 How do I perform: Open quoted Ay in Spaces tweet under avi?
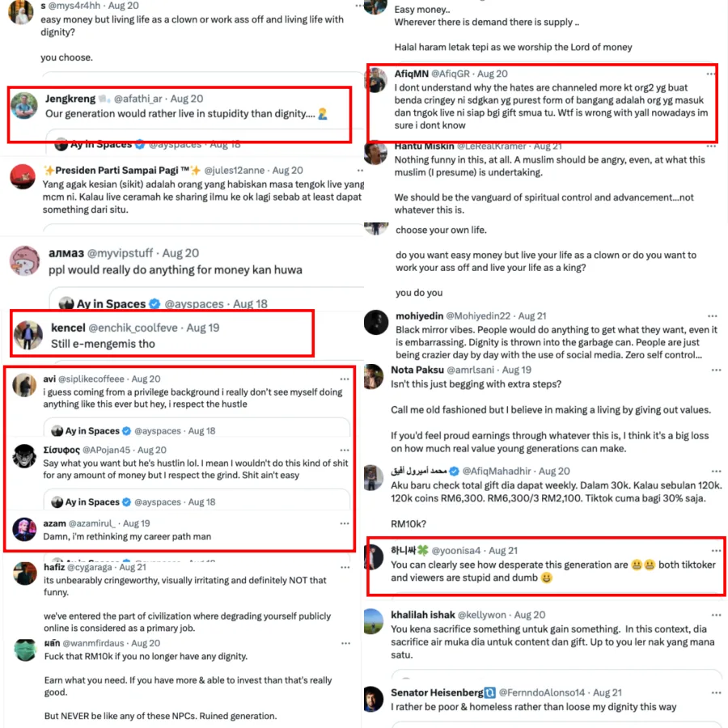pyautogui.click(x=197, y=428)
